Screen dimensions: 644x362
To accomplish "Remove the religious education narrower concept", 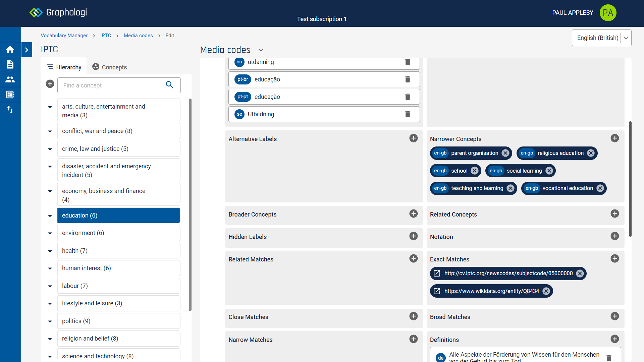I will [x=591, y=153].
